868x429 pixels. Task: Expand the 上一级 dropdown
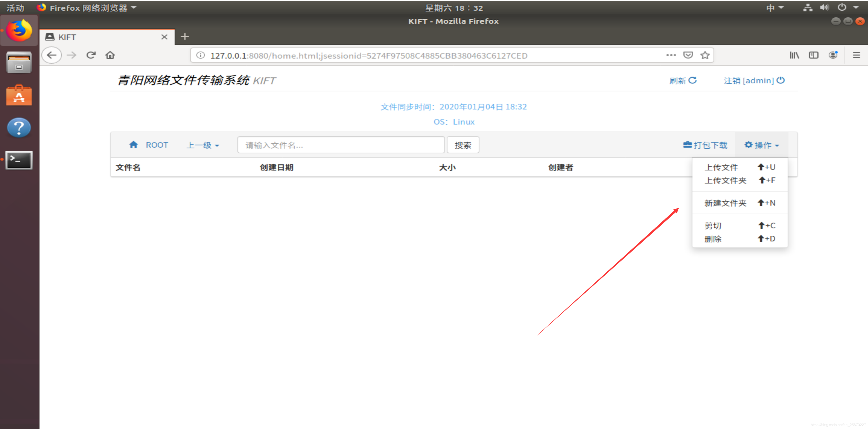pyautogui.click(x=202, y=145)
